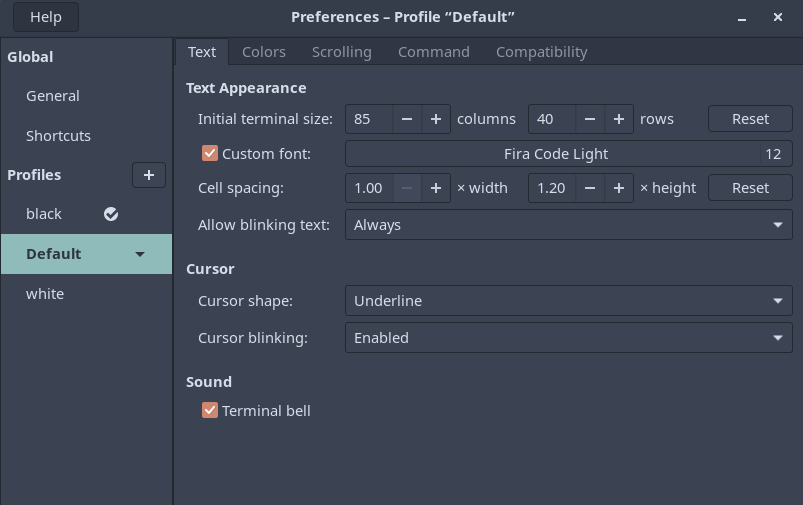Increase the initial terminal columns value
The width and height of the screenshot is (803, 505).
point(436,119)
